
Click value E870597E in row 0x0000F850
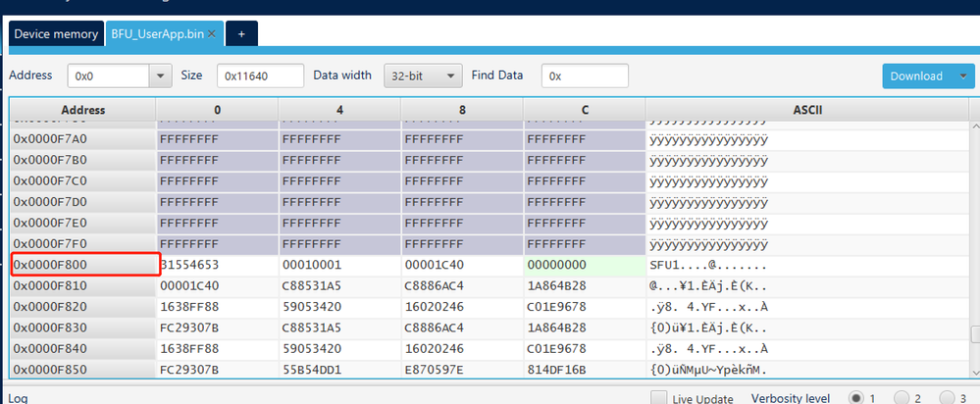pos(462,369)
